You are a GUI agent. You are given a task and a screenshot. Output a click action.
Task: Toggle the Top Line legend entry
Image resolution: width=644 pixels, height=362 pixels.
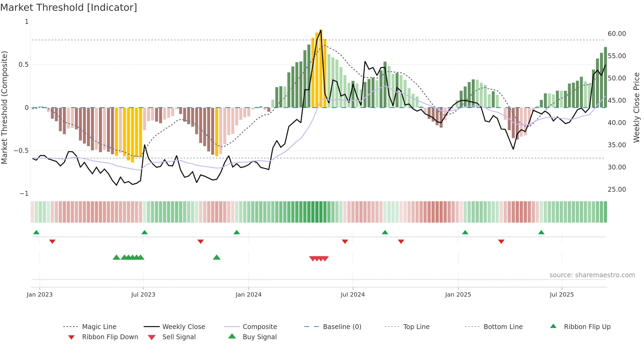pyautogui.click(x=407, y=327)
